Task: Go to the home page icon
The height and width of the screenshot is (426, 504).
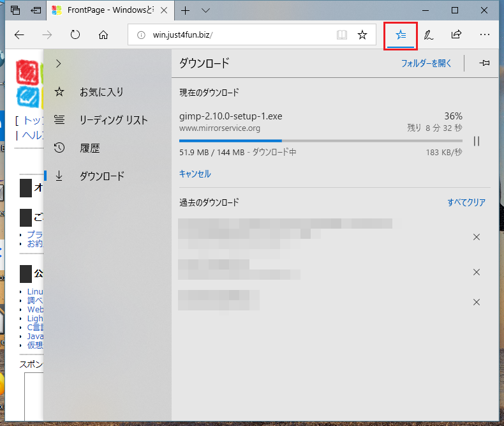Action: point(103,35)
